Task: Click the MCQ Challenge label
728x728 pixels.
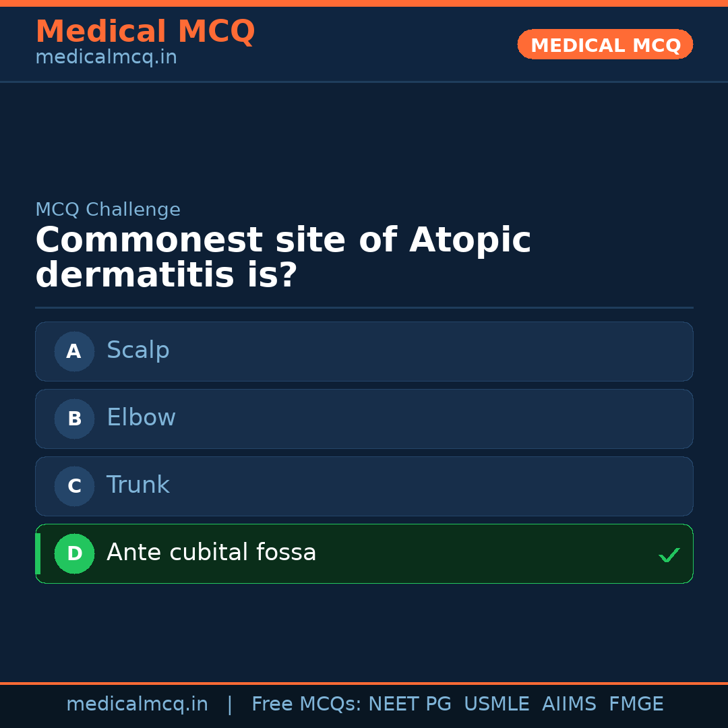Action: (108, 210)
